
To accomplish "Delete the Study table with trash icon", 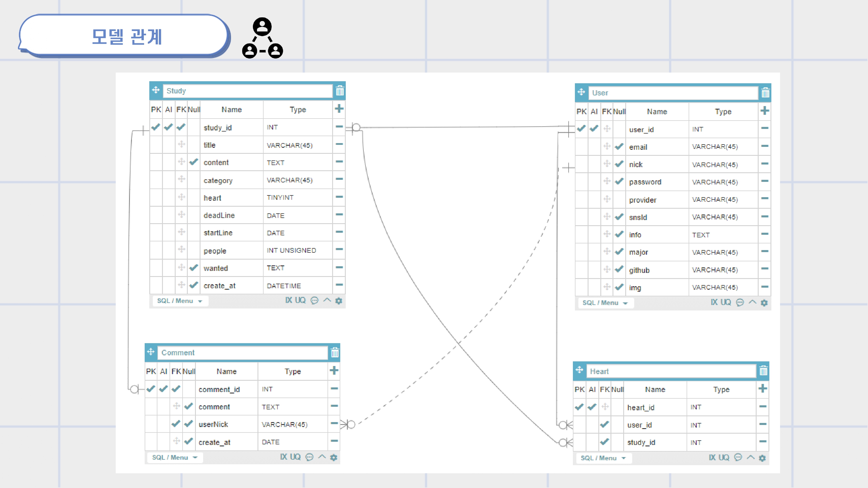I will pyautogui.click(x=340, y=90).
